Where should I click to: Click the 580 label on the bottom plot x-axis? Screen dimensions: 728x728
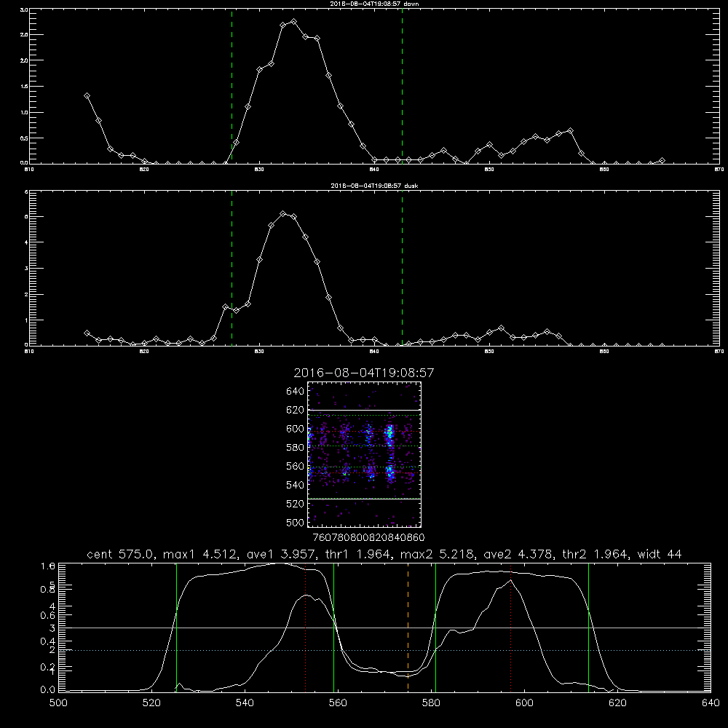(x=431, y=703)
